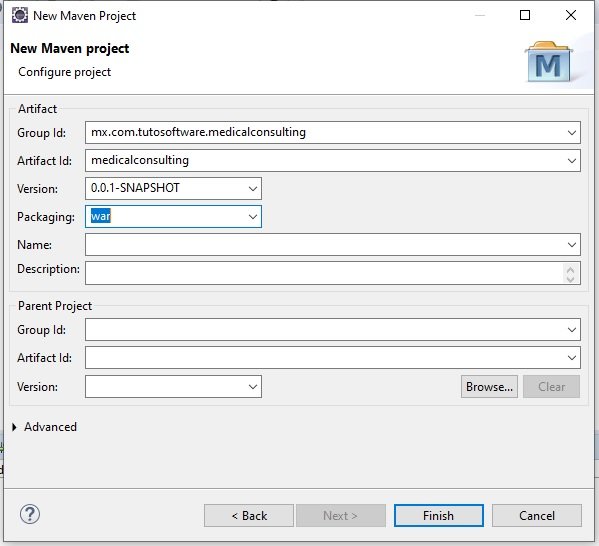Viewport: 599px width, 546px height.
Task: Open the Artifact Group Id dropdown arrow
Action: coord(571,133)
